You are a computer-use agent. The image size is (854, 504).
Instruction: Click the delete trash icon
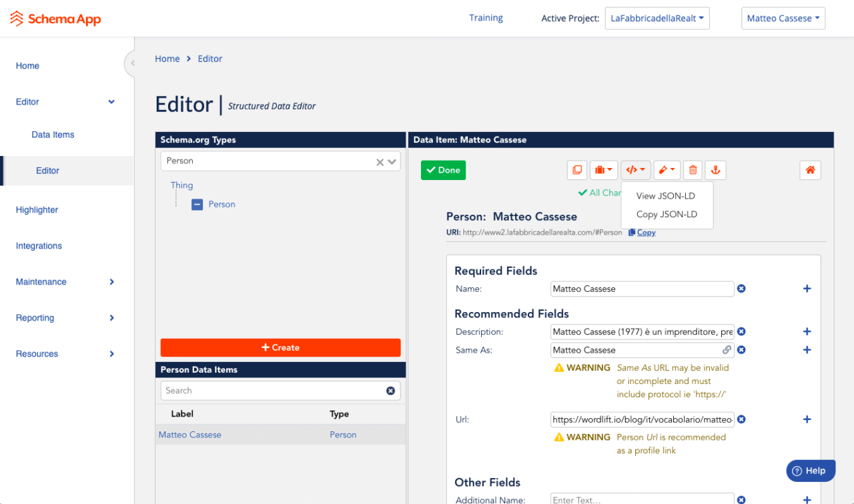(693, 170)
